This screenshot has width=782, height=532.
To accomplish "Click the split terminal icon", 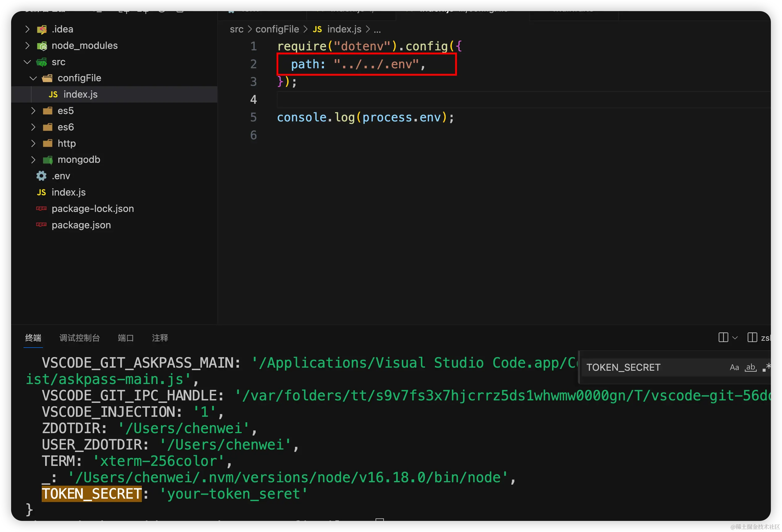I will tap(723, 337).
